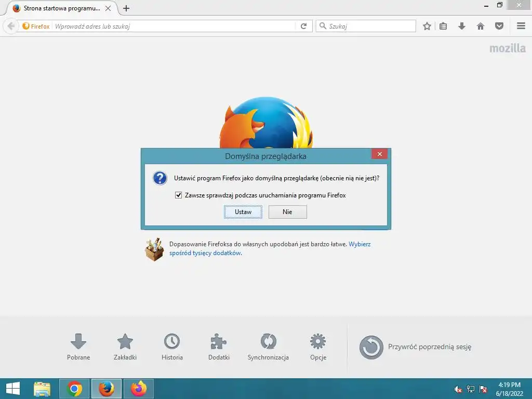Screen dimensions: 532x399
Task: Select the Strona startowa programu tab
Action: [x=61, y=8]
